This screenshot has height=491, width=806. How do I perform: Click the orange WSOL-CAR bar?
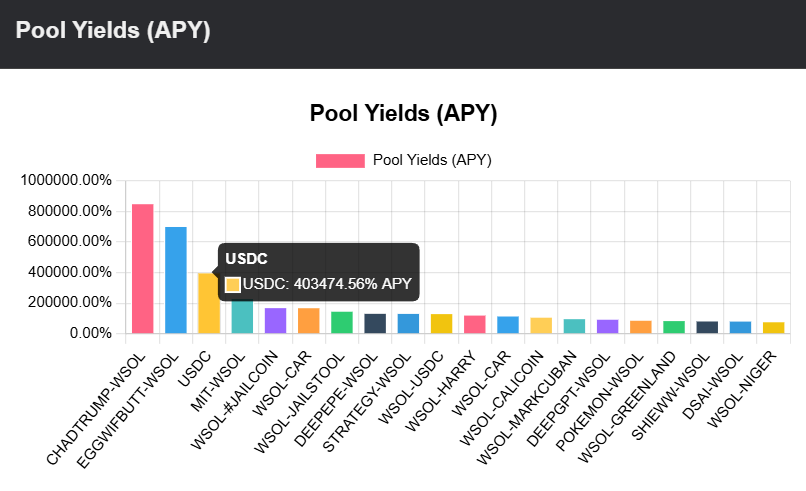308,320
